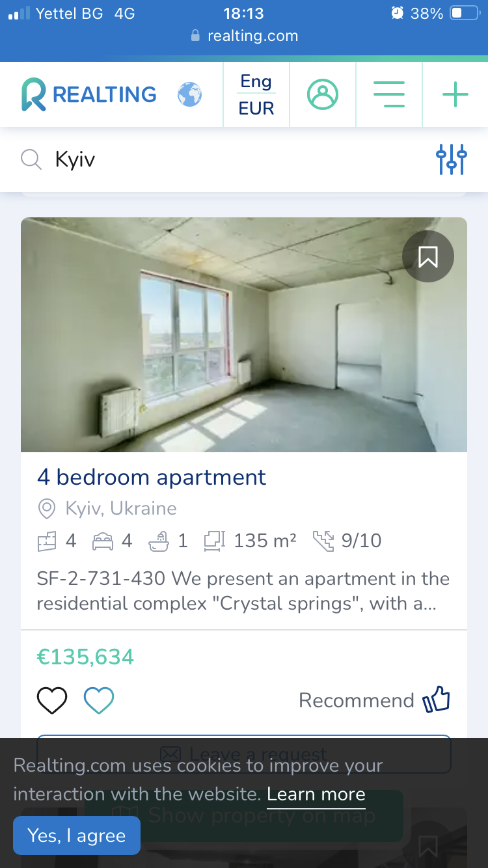This screenshot has width=488, height=868.
Task: Click the magnifying glass search icon
Action: pyautogui.click(x=31, y=159)
